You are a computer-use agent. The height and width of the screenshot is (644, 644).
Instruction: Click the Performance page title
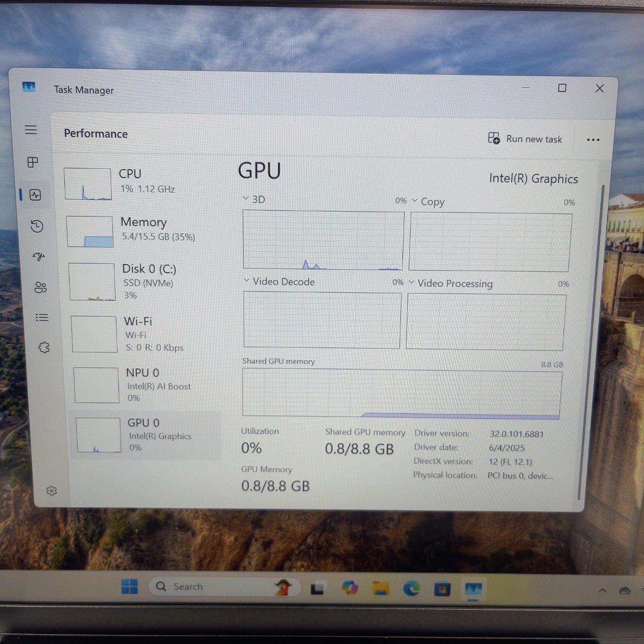[x=96, y=134]
